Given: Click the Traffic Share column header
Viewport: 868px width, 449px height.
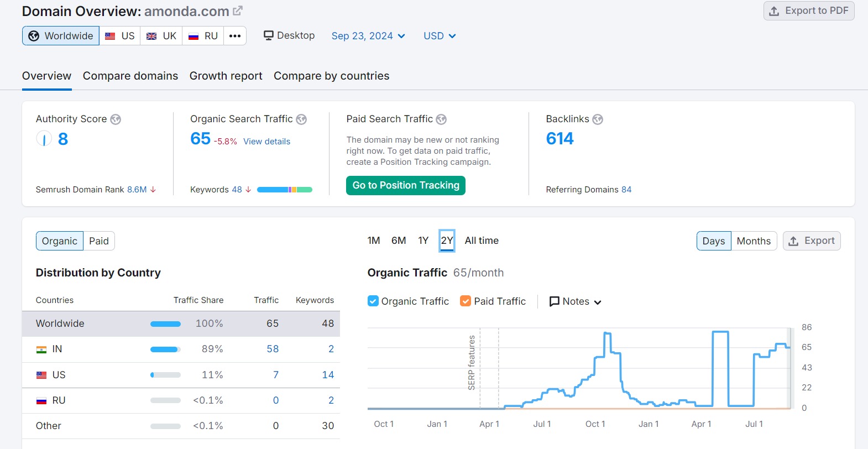Looking at the screenshot, I should (x=198, y=300).
